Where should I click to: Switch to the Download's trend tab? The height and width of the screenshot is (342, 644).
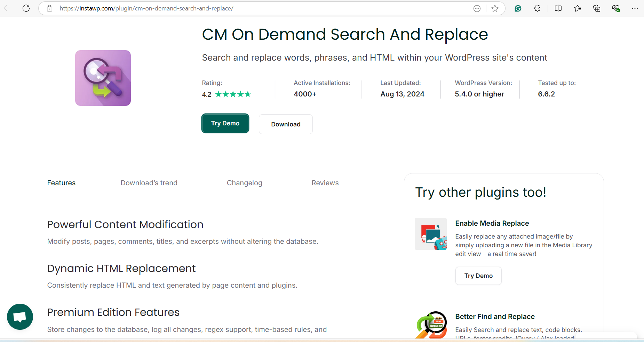[x=149, y=183]
